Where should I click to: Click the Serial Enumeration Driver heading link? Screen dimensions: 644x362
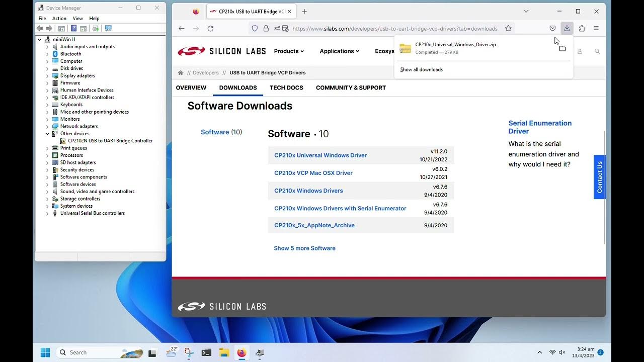(540, 127)
